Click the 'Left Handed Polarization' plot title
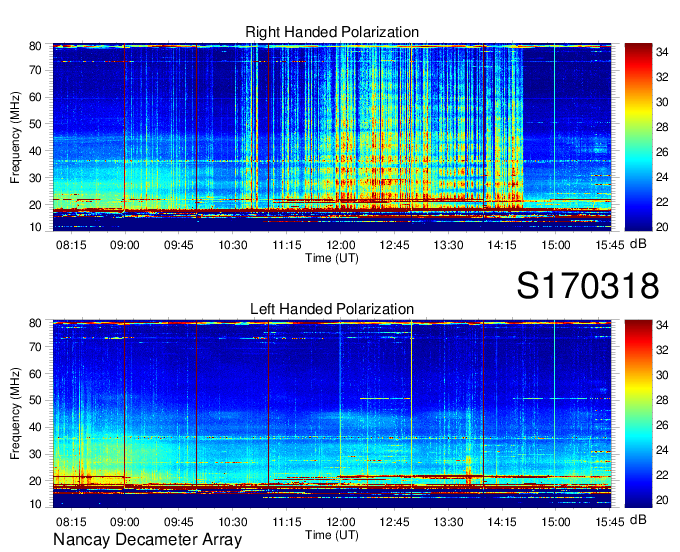The image size is (680, 552). tap(332, 309)
